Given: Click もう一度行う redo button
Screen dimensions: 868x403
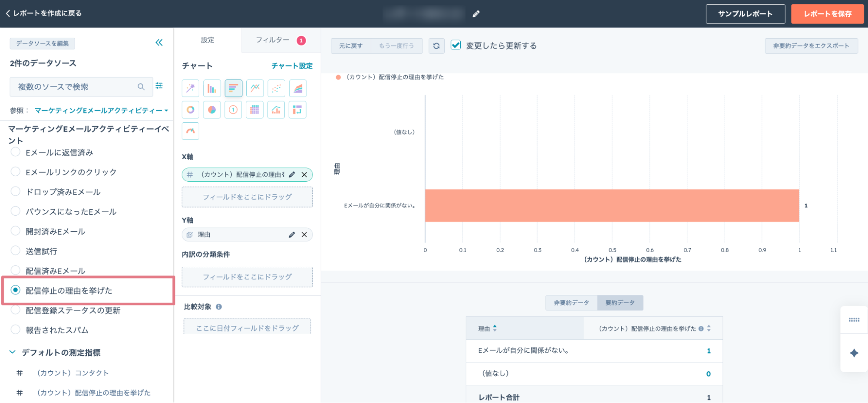Looking at the screenshot, I should 396,46.
